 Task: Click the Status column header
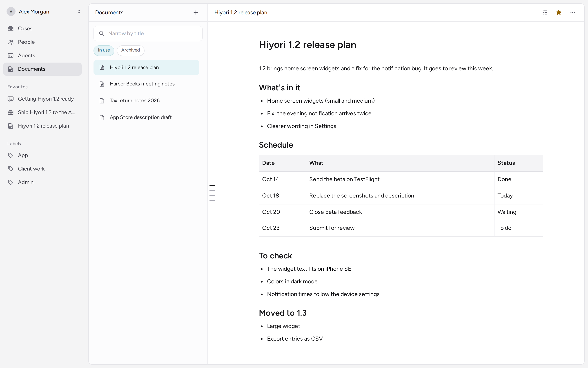point(519,163)
